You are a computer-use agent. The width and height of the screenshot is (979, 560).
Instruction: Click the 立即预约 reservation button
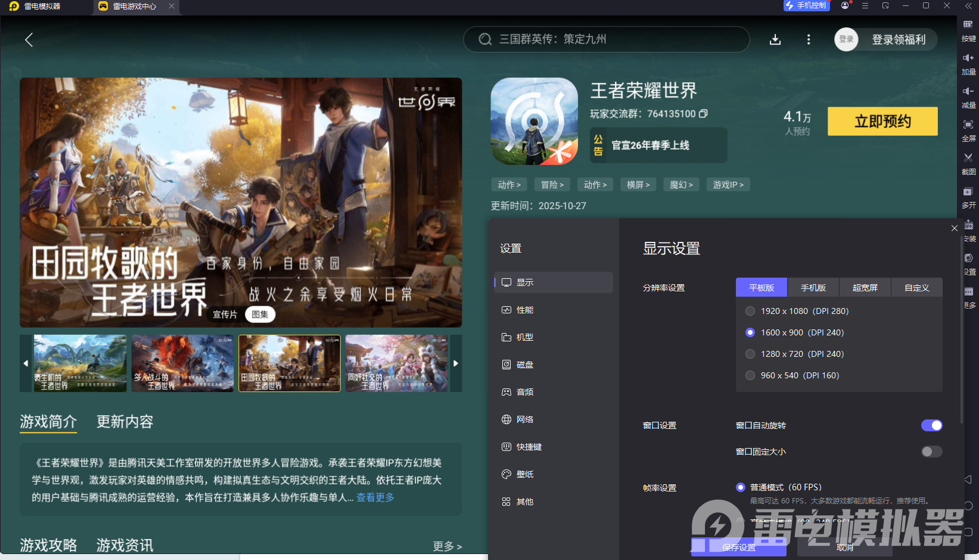[882, 121]
